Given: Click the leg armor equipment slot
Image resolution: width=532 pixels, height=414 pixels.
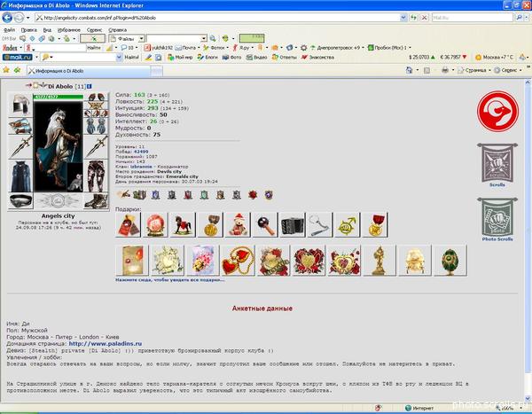Looking at the screenshot, I should [97, 176].
